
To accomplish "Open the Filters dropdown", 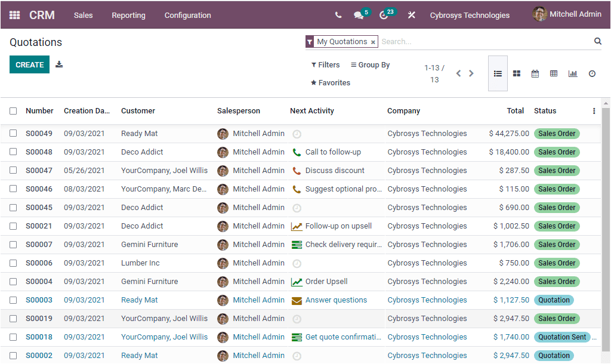I will point(325,64).
